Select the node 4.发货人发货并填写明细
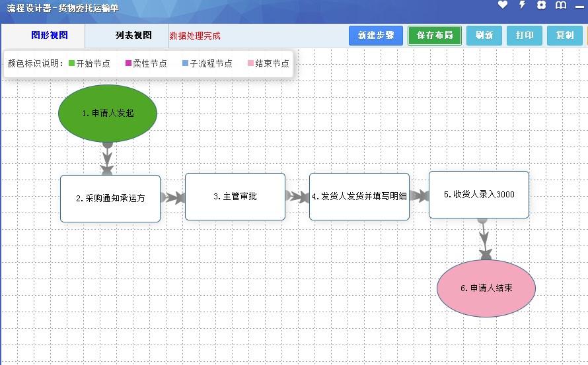Viewport: 588px width, 365px height. [x=359, y=197]
